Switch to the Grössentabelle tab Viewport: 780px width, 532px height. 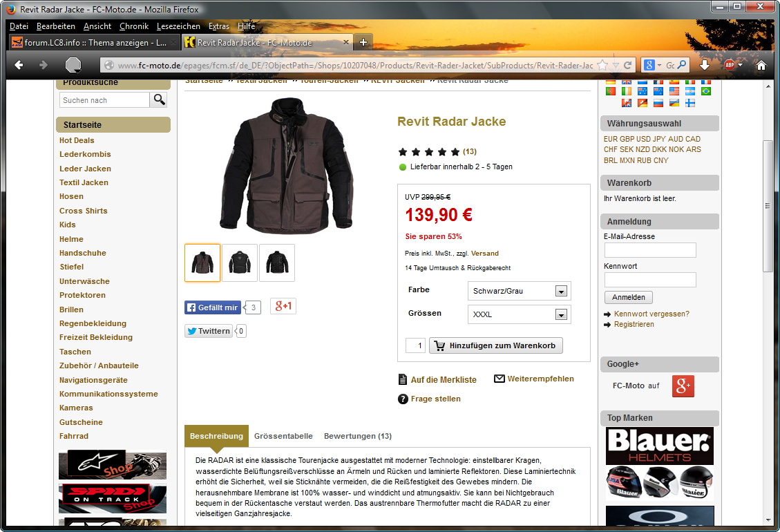(x=283, y=436)
